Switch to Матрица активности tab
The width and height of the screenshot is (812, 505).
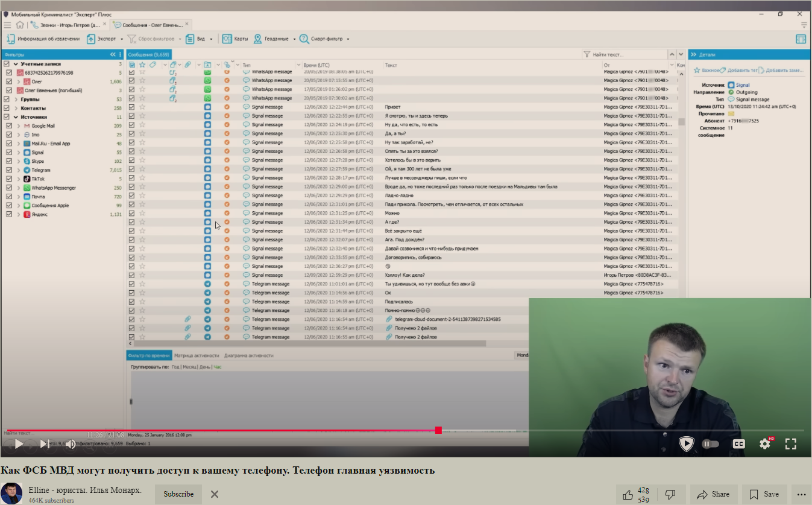[197, 355]
